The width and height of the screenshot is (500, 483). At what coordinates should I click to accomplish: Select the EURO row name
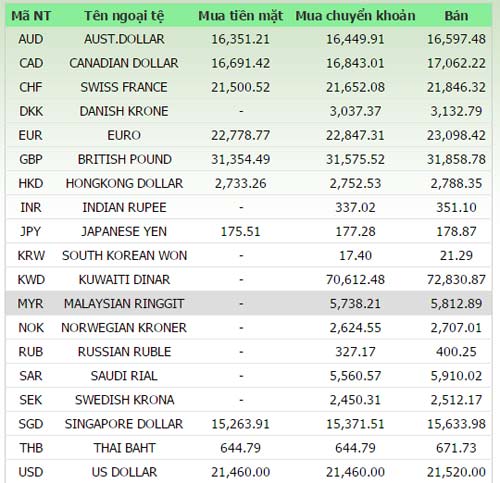coord(124,135)
